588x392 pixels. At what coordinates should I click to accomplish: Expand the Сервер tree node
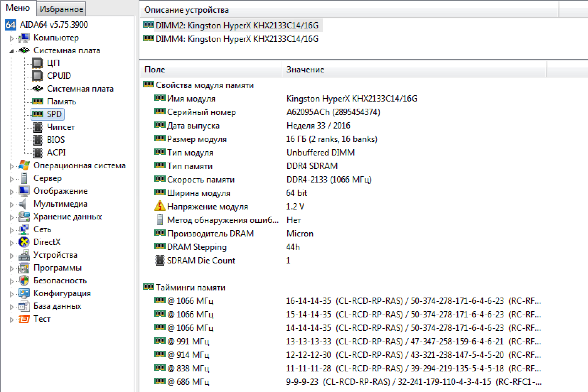tap(11, 179)
